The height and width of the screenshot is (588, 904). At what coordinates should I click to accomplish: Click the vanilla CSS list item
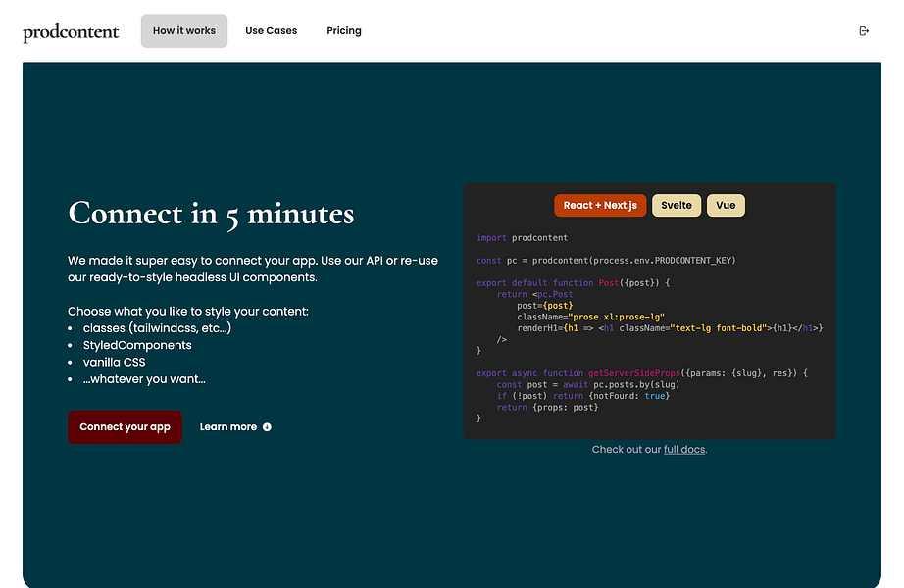pos(114,362)
